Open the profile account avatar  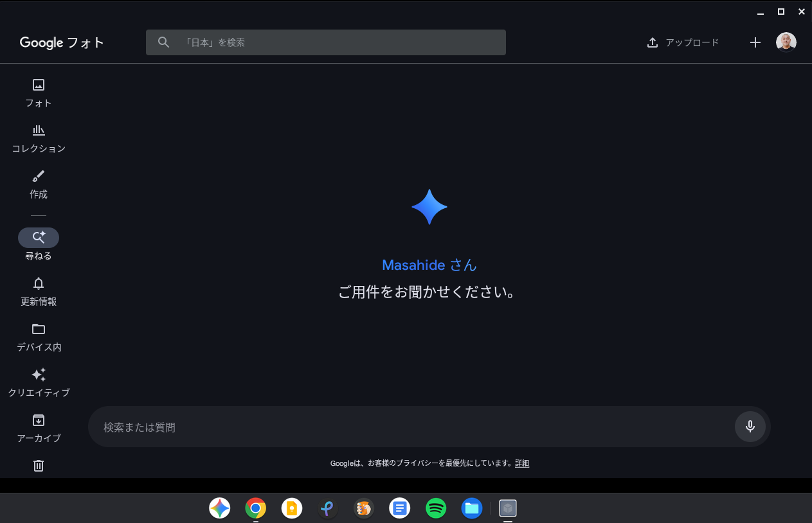coord(786,42)
